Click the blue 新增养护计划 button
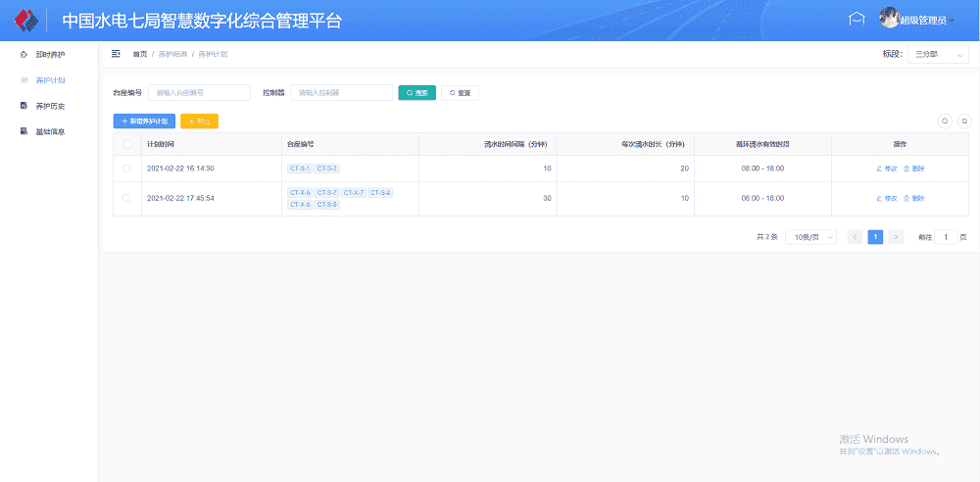Viewport: 980px width, 482px height. point(144,121)
